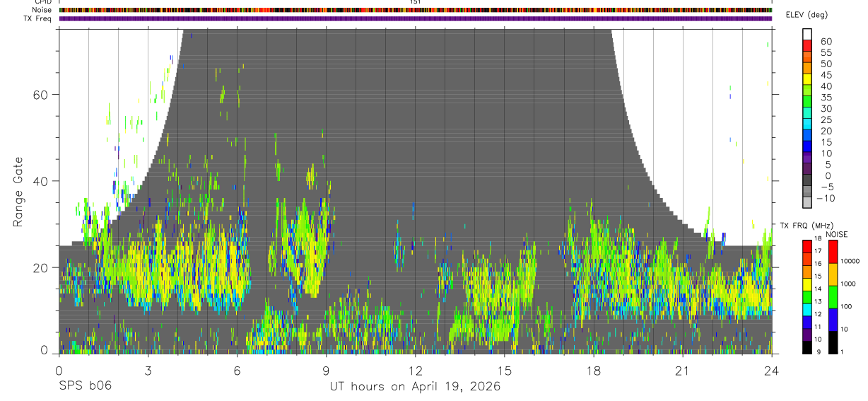The width and height of the screenshot is (868, 401).
Task: Click the y-axis tick label "20"
Action: 40,268
